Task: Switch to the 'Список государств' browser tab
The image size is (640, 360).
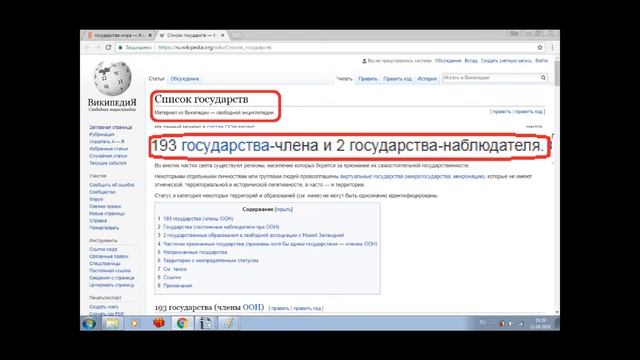Action: pos(192,36)
